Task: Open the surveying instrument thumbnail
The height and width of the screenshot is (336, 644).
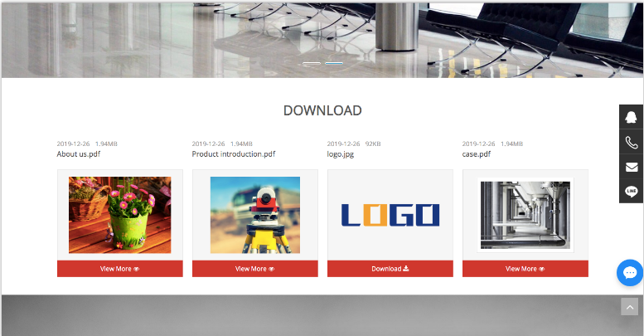Action: [254, 215]
